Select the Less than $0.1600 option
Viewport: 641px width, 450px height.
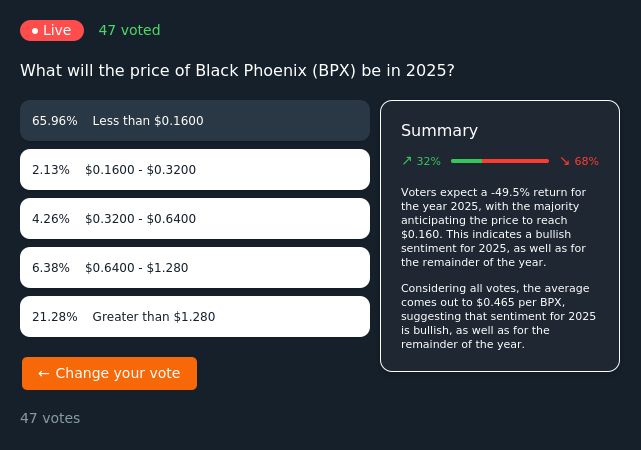tap(195, 121)
